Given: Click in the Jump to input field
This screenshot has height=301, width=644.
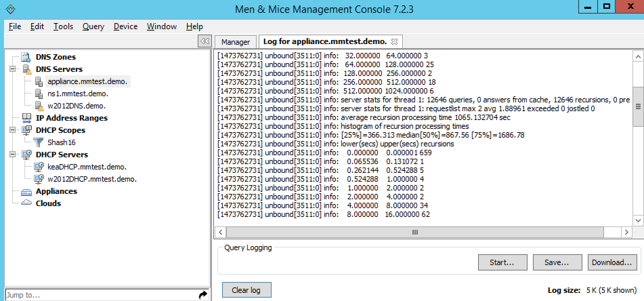Looking at the screenshot, I should [102, 295].
